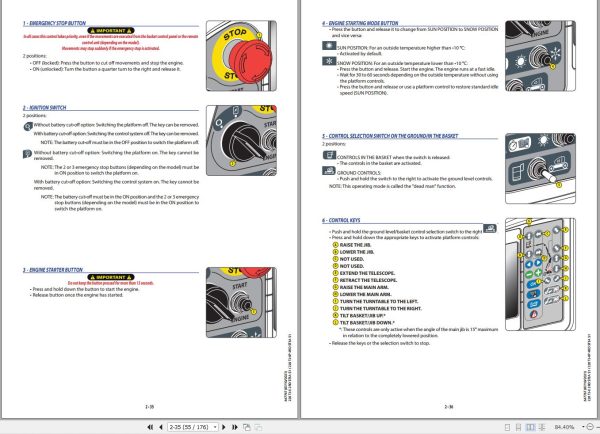
Task: Enable continuous facing layout
Action: click(542, 427)
